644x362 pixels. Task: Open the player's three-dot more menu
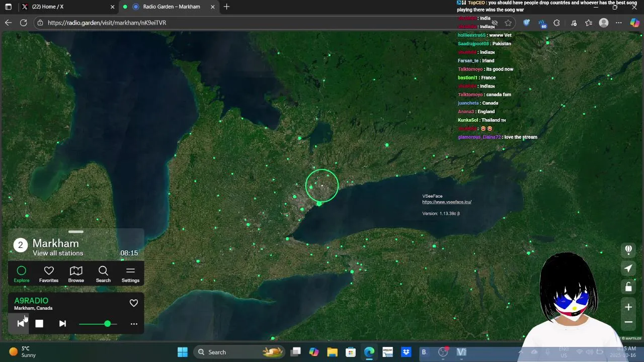click(134, 324)
